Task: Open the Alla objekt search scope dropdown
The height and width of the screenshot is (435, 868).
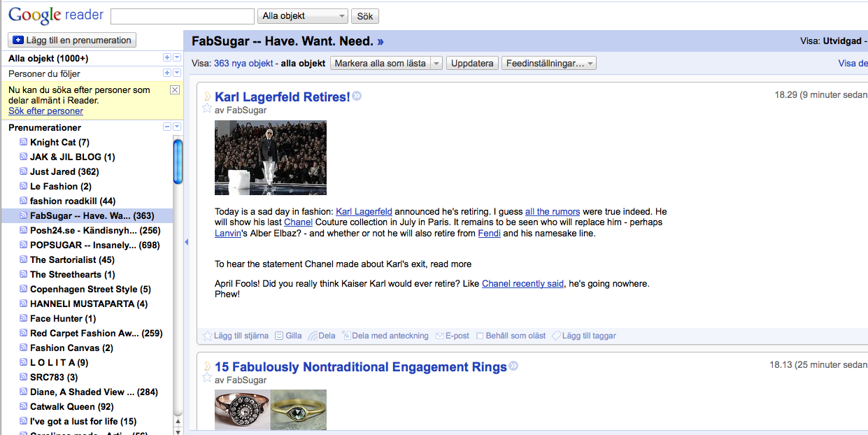Action: 303,16
